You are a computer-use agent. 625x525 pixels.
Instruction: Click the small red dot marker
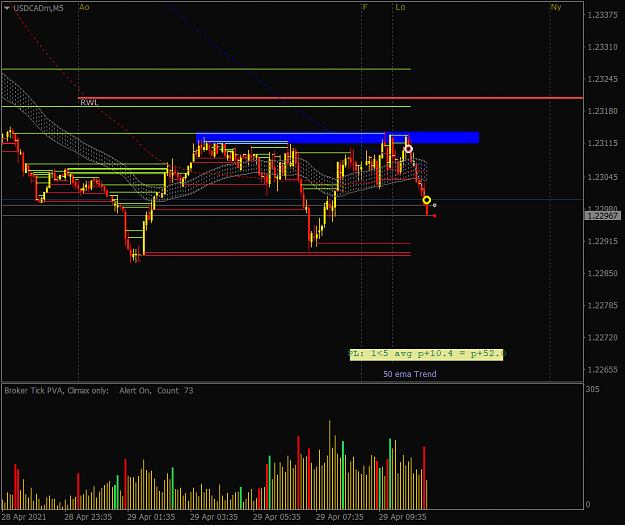pos(434,216)
